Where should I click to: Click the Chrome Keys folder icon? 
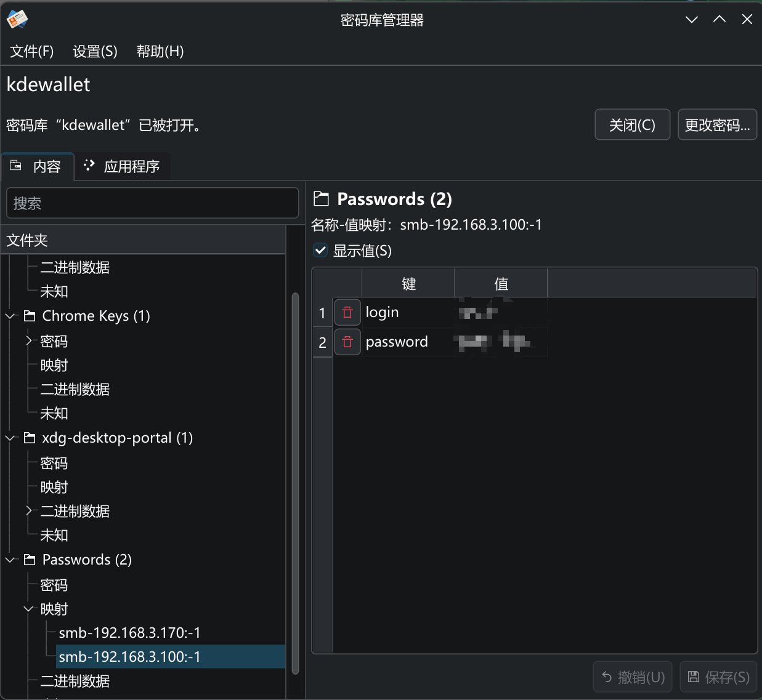coord(30,316)
